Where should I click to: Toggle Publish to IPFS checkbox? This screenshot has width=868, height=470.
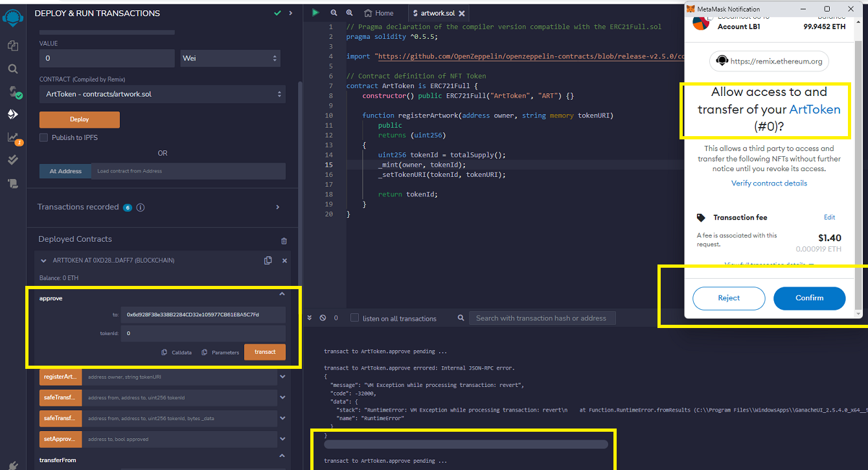(x=43, y=137)
